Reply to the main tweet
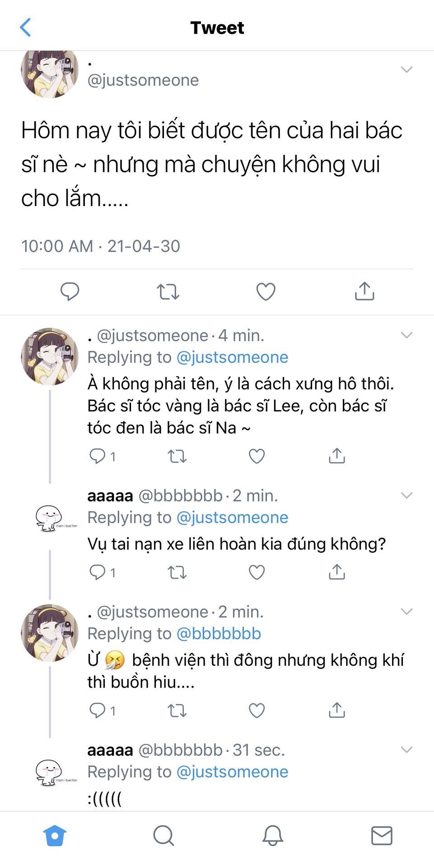The width and height of the screenshot is (434, 868). tap(70, 291)
